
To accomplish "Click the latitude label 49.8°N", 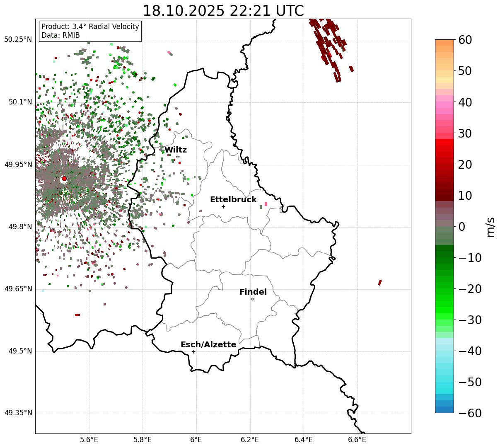I will point(20,227).
